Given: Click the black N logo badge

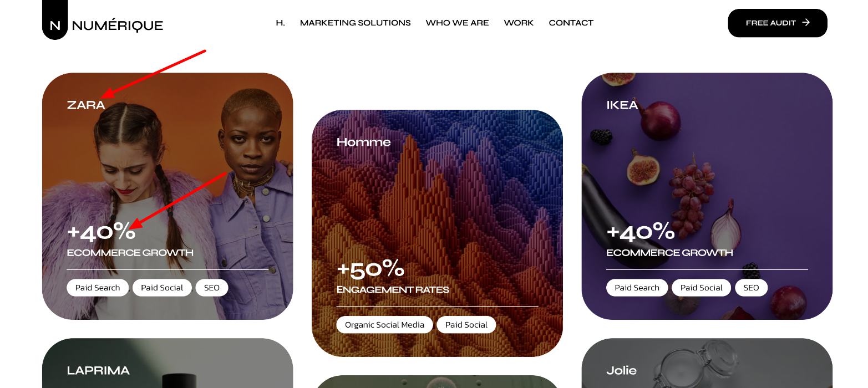Looking at the screenshot, I should click(55, 20).
